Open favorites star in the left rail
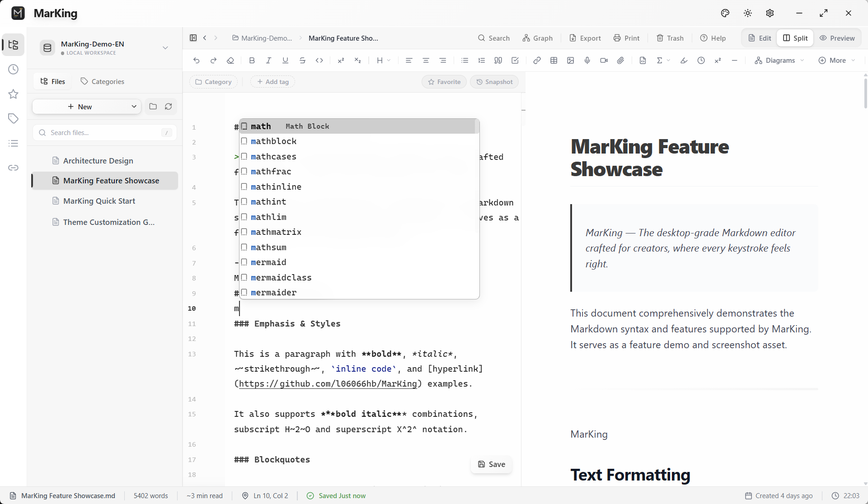Image resolution: width=868 pixels, height=504 pixels. pos(13,94)
